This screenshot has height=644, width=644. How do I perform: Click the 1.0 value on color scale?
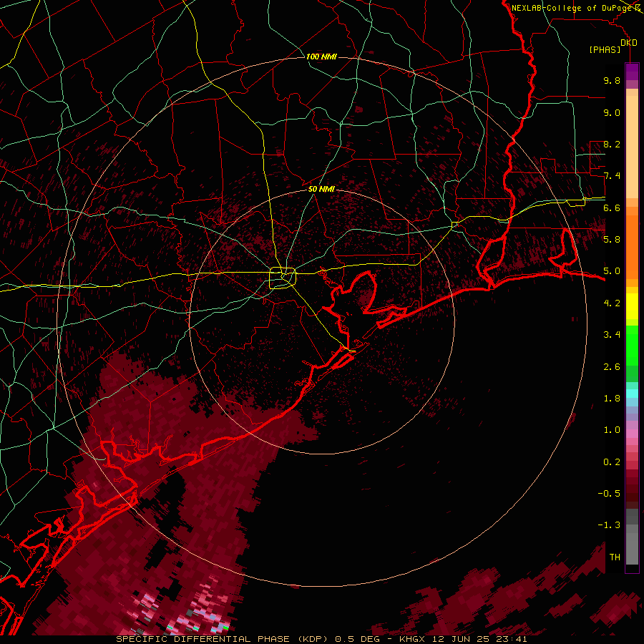click(x=612, y=430)
